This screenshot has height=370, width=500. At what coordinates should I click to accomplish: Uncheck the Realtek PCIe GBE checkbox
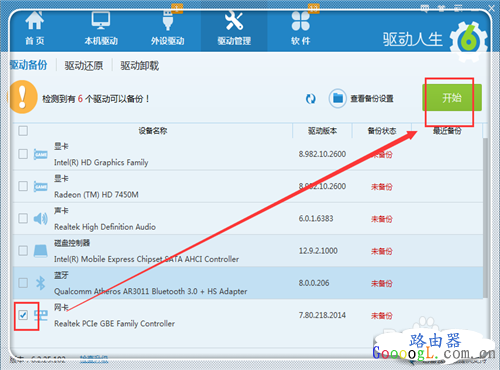(x=23, y=315)
